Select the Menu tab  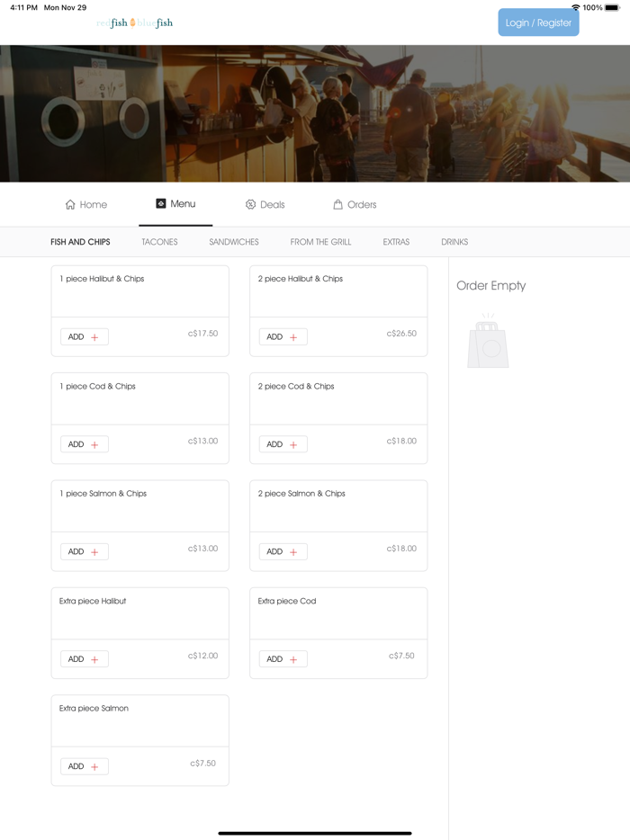(x=175, y=204)
